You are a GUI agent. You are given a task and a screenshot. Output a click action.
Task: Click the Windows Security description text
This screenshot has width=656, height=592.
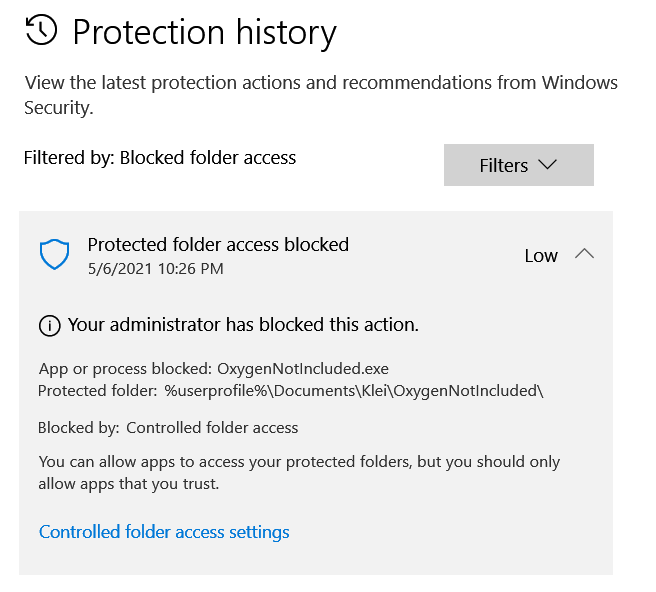tap(320, 95)
